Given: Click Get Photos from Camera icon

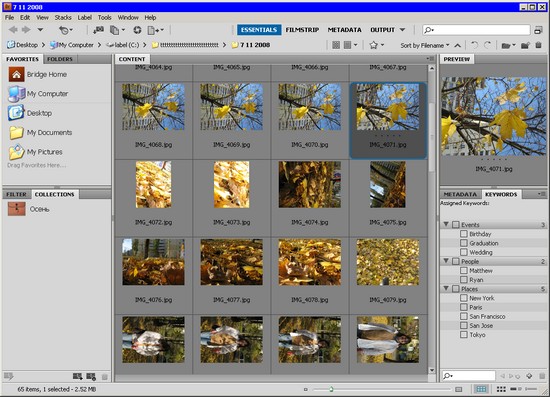Looking at the screenshot, I should [99, 30].
